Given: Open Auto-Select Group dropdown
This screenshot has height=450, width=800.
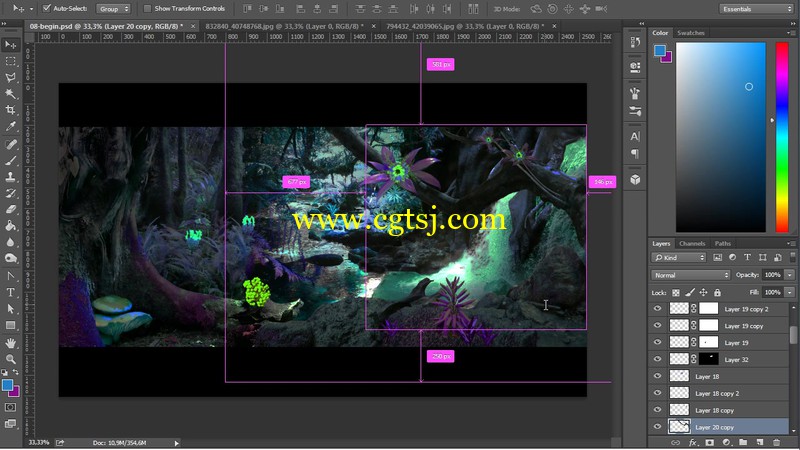Looking at the screenshot, I should pos(113,9).
